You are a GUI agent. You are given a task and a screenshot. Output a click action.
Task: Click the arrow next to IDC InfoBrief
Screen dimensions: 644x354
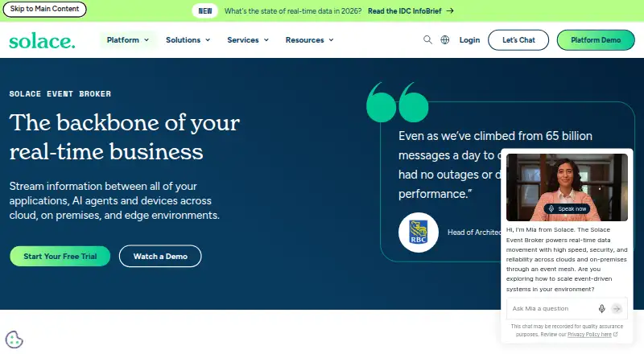click(x=450, y=11)
